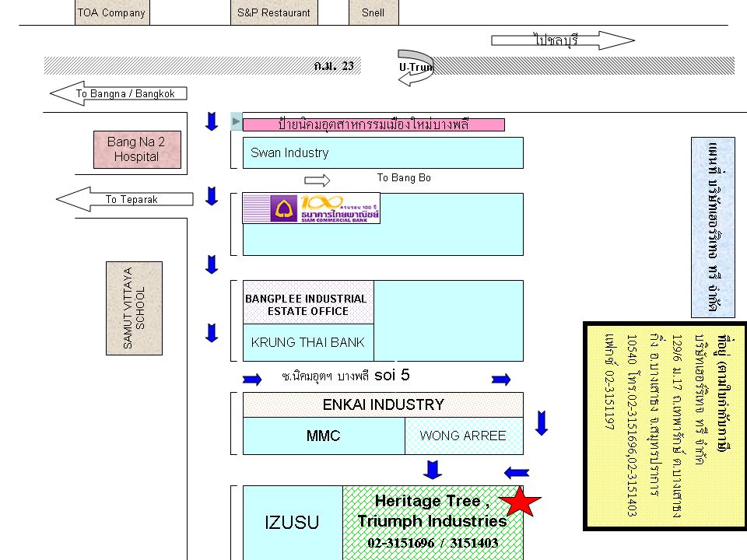The width and height of the screenshot is (747, 560).
Task: Select the Wong Arree block
Action: click(464, 436)
